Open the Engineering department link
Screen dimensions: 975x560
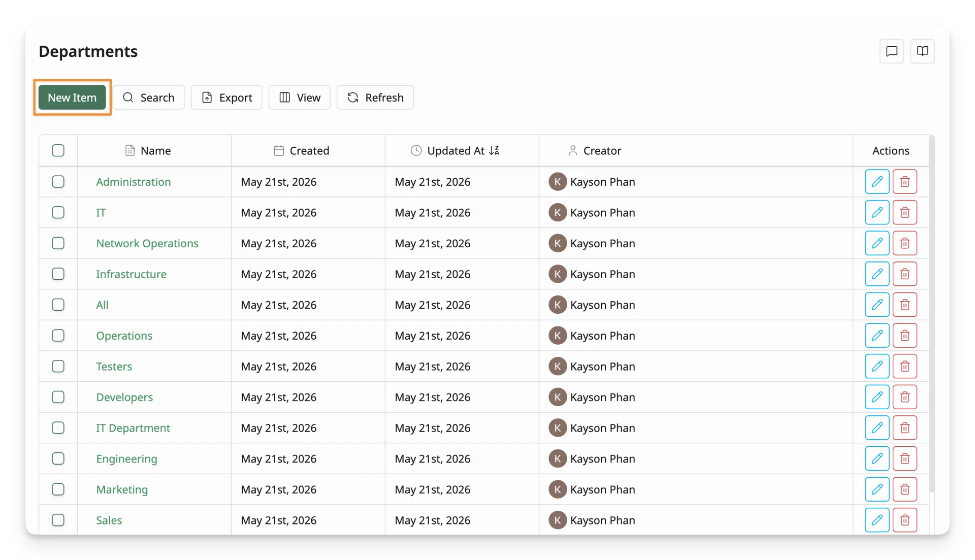pos(126,459)
